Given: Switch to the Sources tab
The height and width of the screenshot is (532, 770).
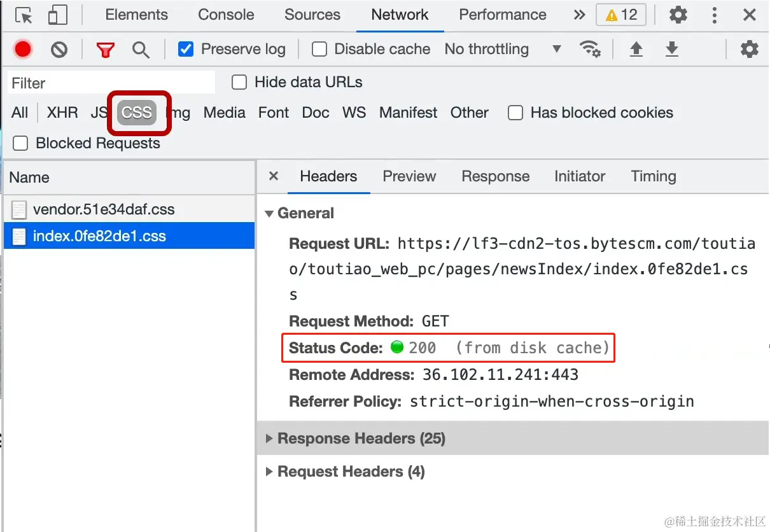Looking at the screenshot, I should click(x=312, y=15).
